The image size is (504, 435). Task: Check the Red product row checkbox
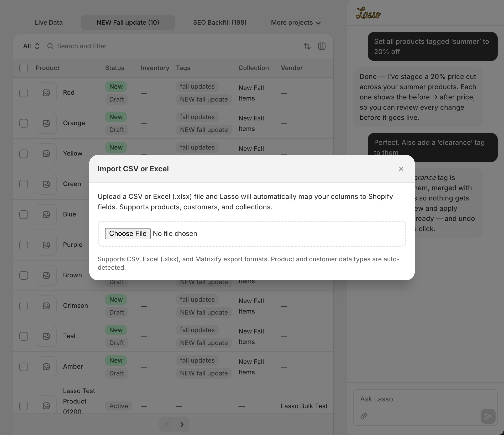tap(24, 93)
